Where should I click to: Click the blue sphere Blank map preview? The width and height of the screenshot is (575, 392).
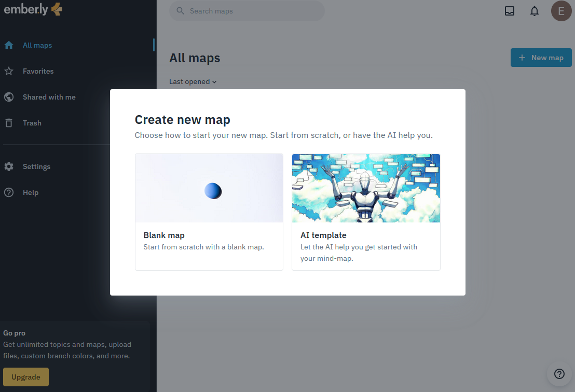click(x=213, y=191)
